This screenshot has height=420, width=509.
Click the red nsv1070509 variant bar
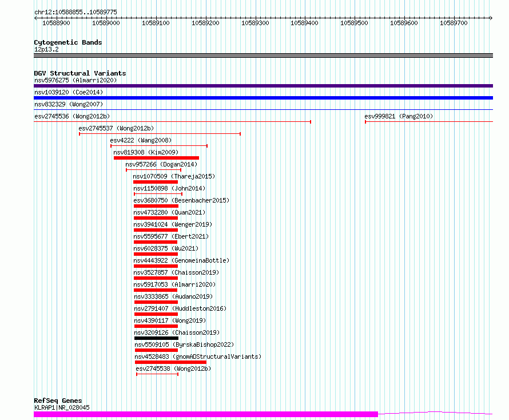[156, 182]
